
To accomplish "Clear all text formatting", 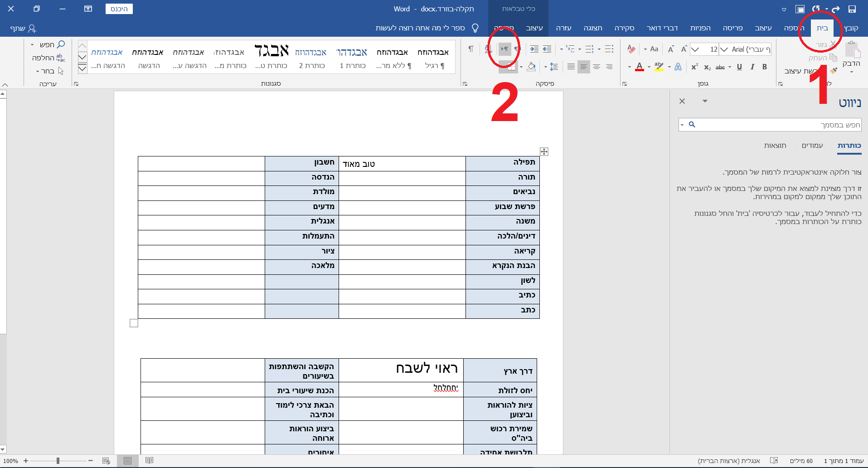I will [631, 49].
